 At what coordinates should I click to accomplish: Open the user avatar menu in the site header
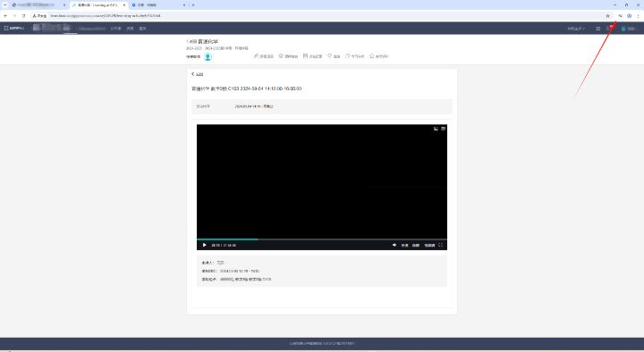pos(628,29)
